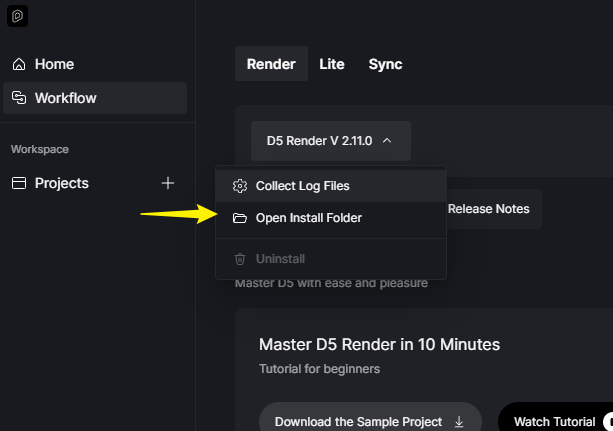613x431 pixels.
Task: Collapse the D5 Render V 2.11.0 chevron
Action: (x=387, y=140)
